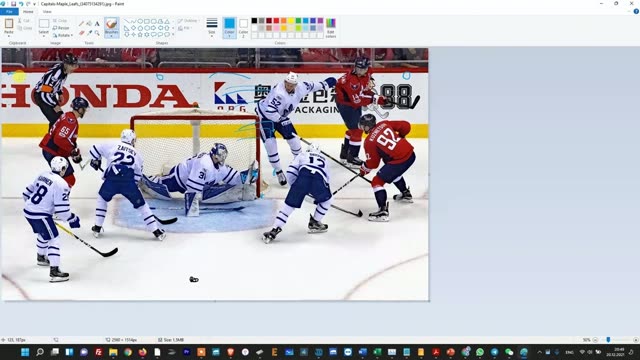This screenshot has width=640, height=360.
Task: Open WhatsApp from taskbar
Action: tap(480, 352)
